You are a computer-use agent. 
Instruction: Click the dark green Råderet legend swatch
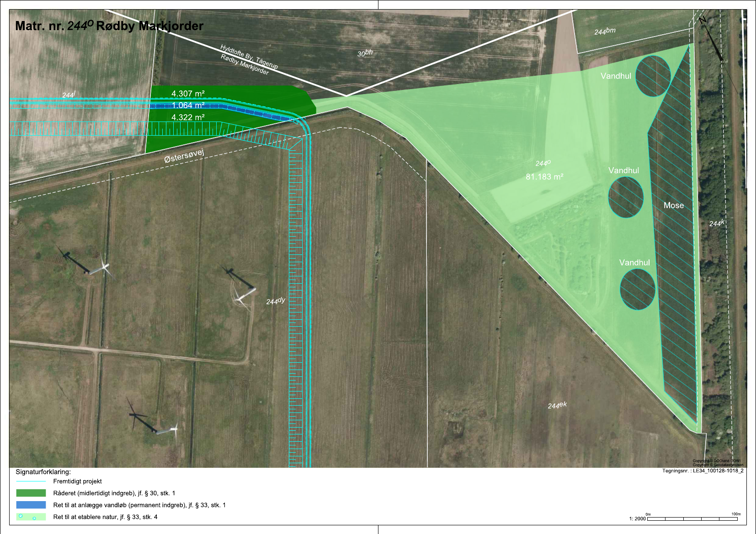coord(31,493)
